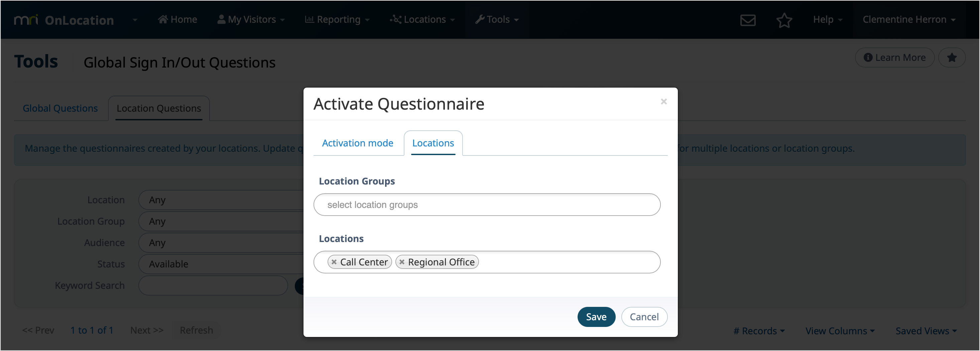The height and width of the screenshot is (351, 980).
Task: Open Saved Views dropdown
Action: [x=926, y=331]
